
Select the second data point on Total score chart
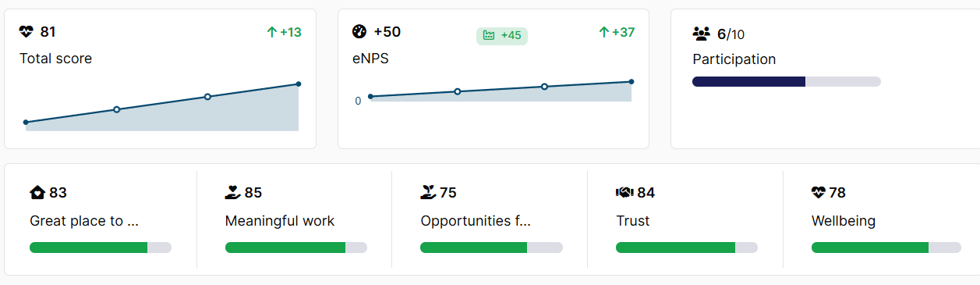pos(116,109)
